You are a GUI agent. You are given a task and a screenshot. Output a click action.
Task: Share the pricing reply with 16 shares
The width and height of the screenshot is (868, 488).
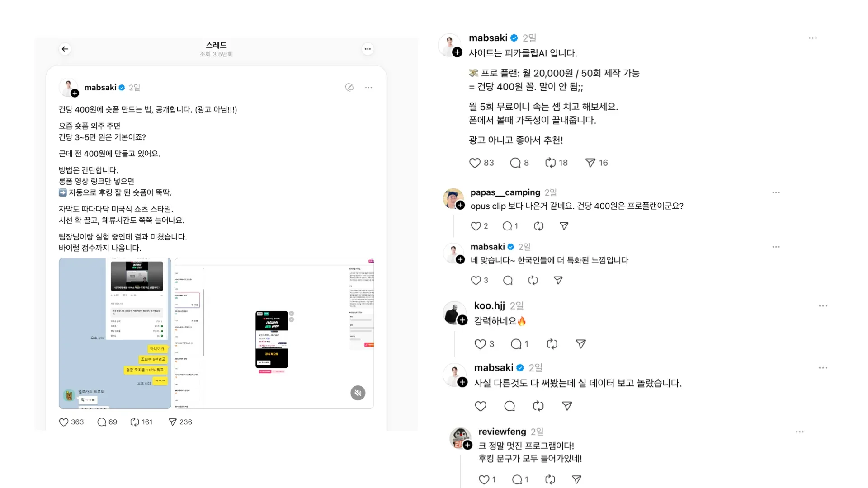(x=590, y=163)
